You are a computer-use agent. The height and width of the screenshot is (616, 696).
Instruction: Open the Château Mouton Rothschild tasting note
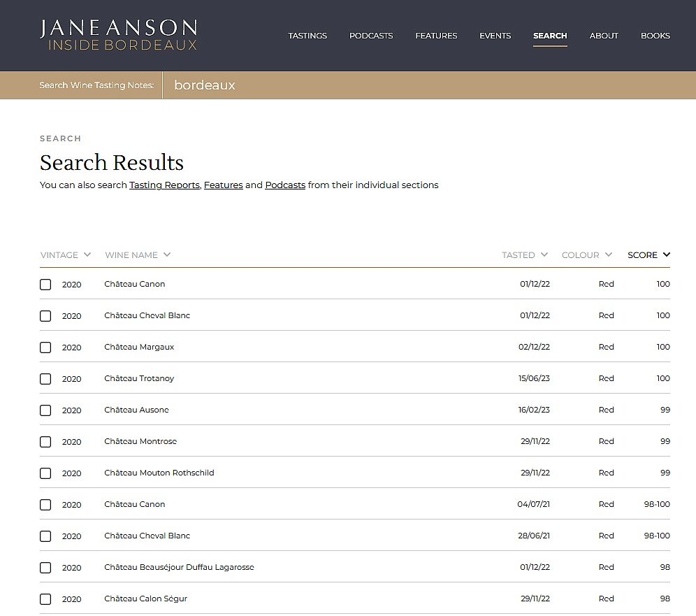point(159,473)
